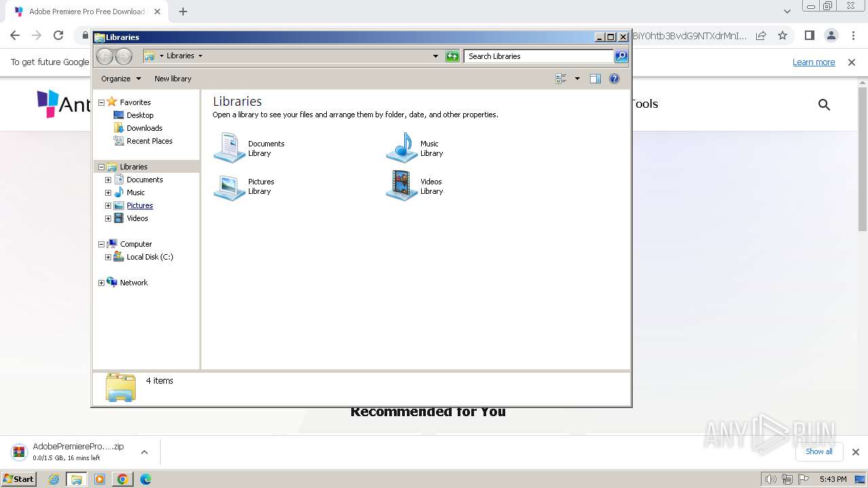The image size is (868, 488).
Task: Expand the Videos tree node
Action: pos(108,218)
